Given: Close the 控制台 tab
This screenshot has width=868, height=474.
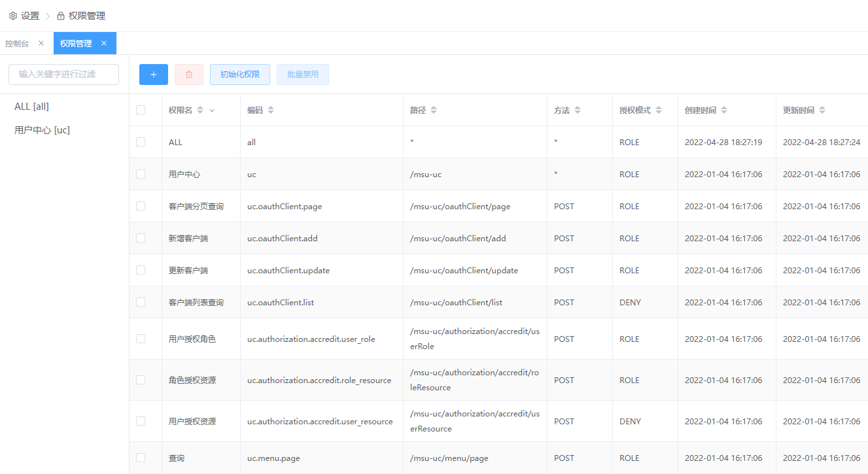Looking at the screenshot, I should [41, 43].
